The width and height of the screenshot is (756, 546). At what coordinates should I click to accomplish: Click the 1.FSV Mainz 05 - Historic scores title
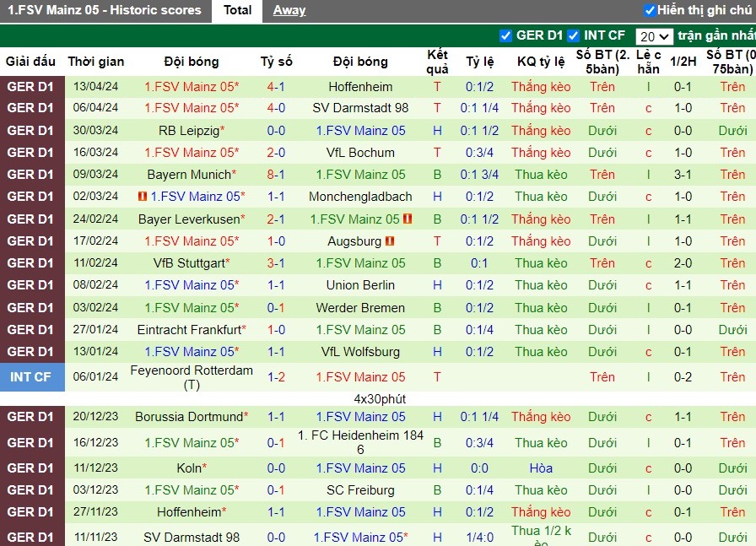(105, 10)
